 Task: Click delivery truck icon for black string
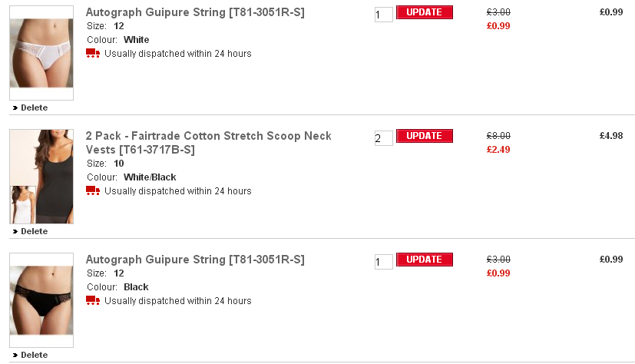pyautogui.click(x=93, y=300)
